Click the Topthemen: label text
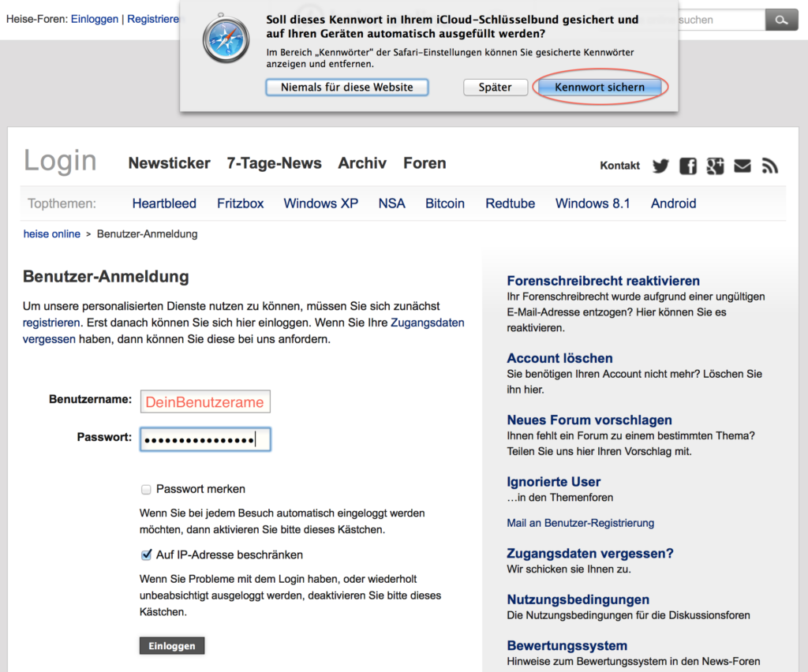The width and height of the screenshot is (808, 672). click(x=62, y=203)
